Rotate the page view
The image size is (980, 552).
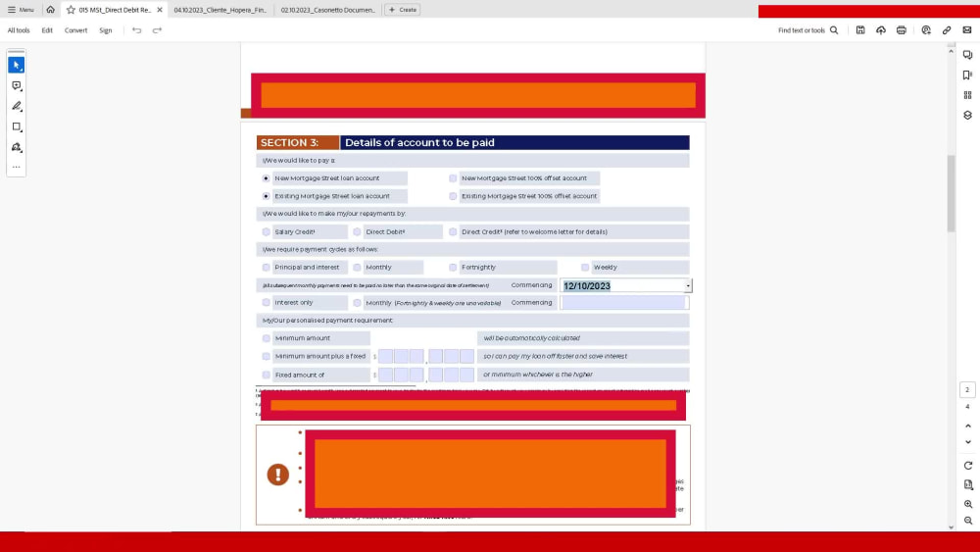pyautogui.click(x=968, y=466)
